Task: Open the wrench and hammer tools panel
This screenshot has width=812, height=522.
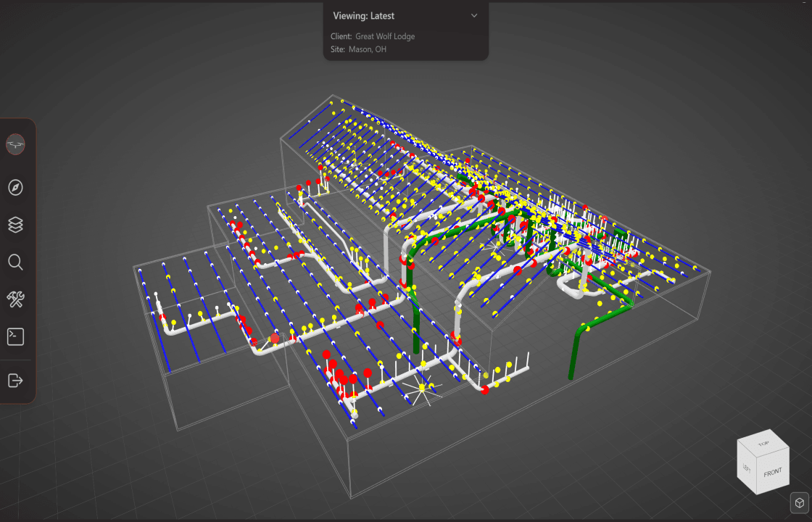Action: coord(15,299)
